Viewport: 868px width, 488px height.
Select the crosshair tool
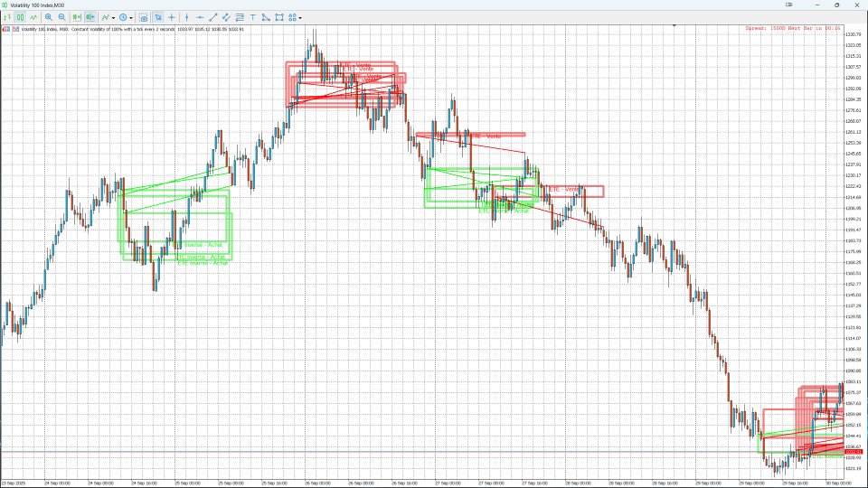tap(172, 17)
